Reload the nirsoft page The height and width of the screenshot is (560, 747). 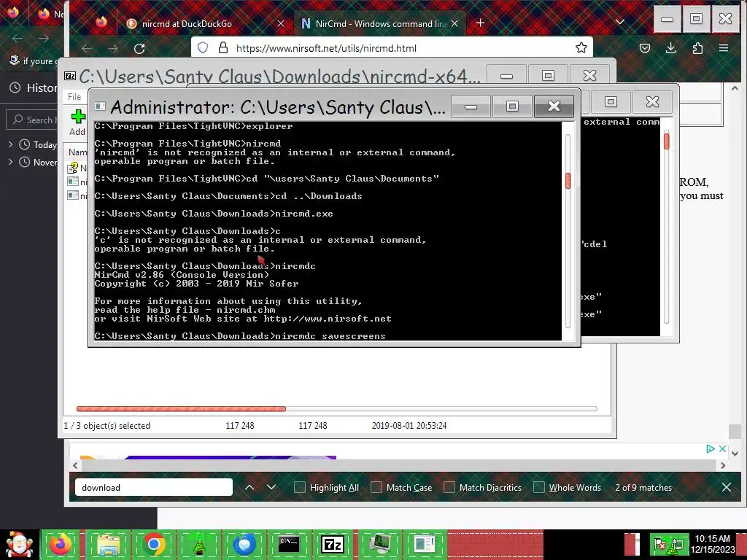click(139, 49)
